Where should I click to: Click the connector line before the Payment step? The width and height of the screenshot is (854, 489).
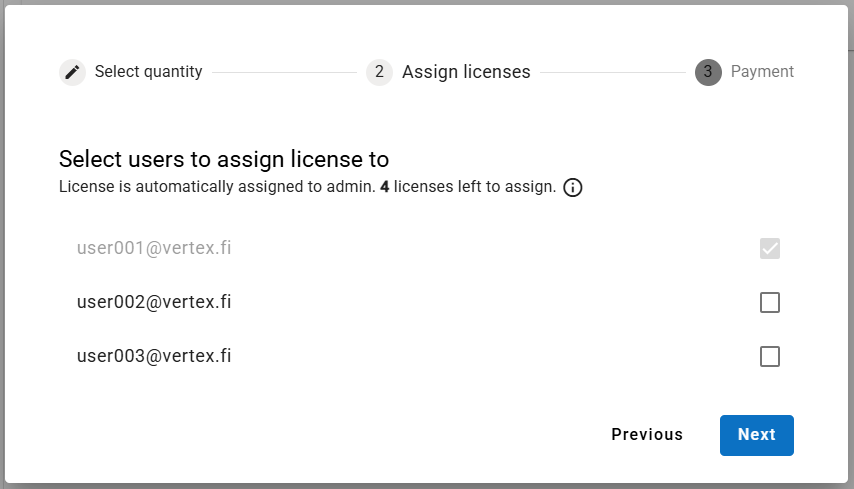point(612,72)
